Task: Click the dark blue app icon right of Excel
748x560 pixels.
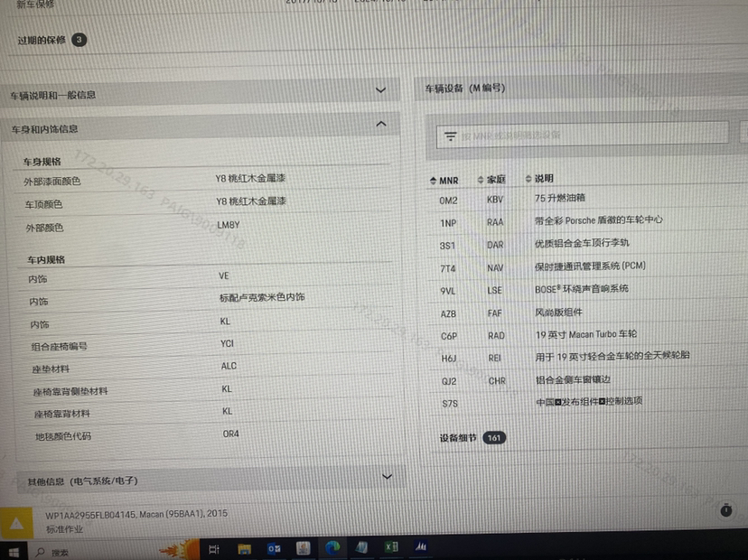Action: pos(421,546)
